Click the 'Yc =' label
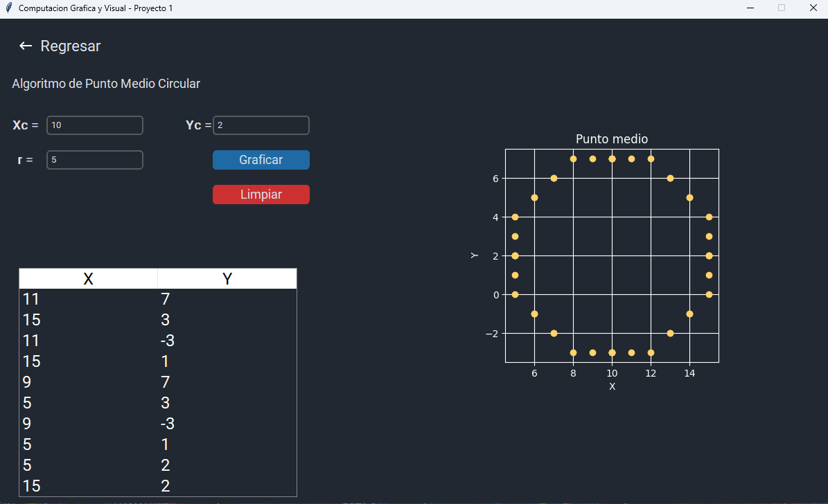The height and width of the screenshot is (504, 828). tap(199, 125)
